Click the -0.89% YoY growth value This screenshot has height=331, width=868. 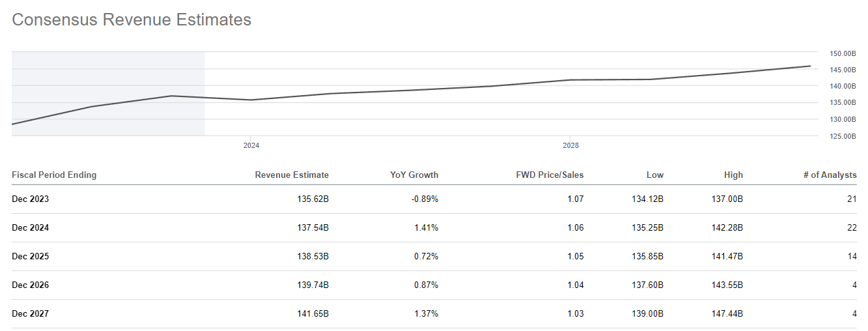coord(424,199)
